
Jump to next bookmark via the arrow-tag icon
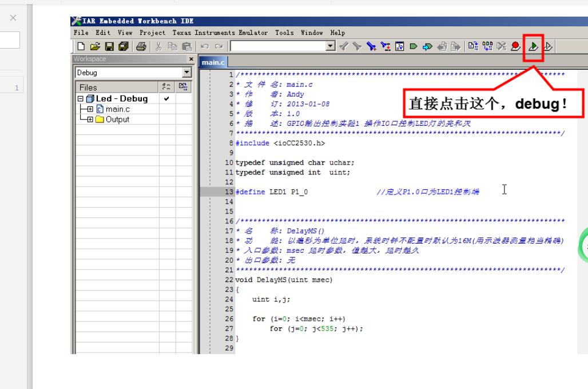tap(427, 46)
